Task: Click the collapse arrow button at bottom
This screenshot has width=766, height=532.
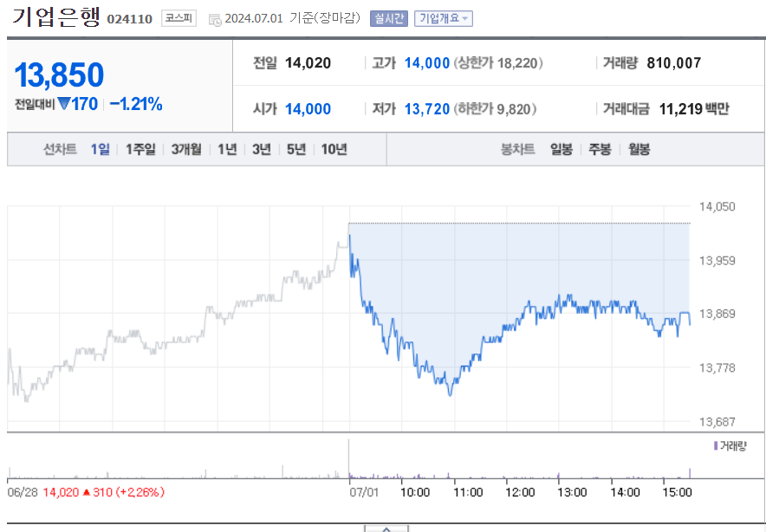Action: (x=386, y=529)
